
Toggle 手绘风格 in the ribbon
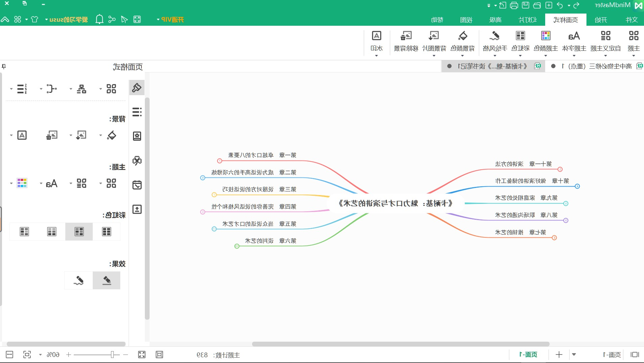coord(495,41)
